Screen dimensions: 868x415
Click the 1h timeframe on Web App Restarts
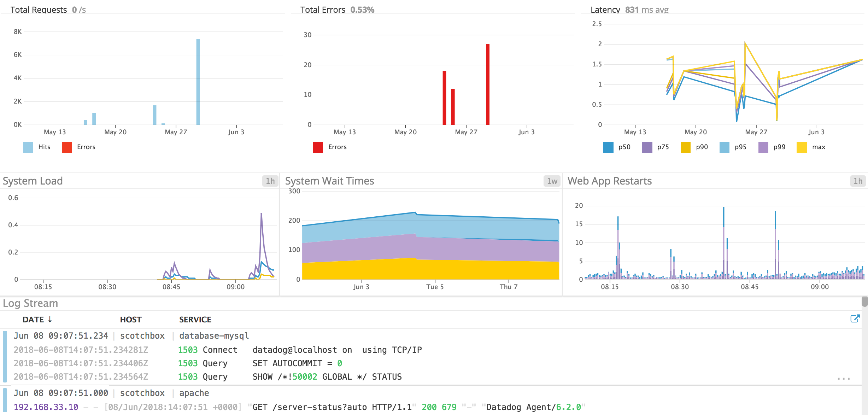(x=858, y=181)
